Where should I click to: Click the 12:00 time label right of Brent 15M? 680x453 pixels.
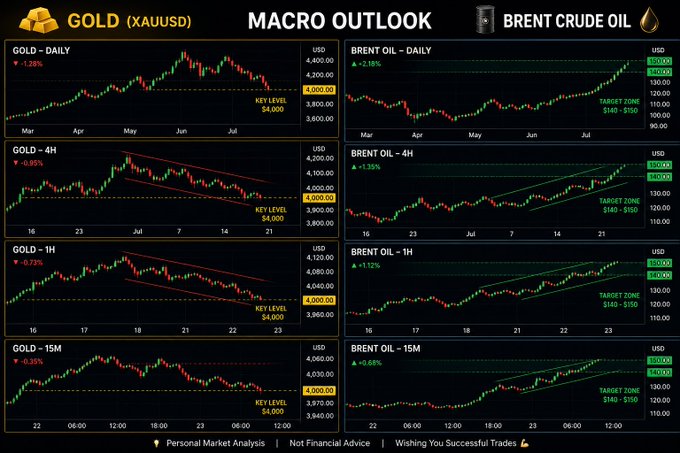(613, 426)
